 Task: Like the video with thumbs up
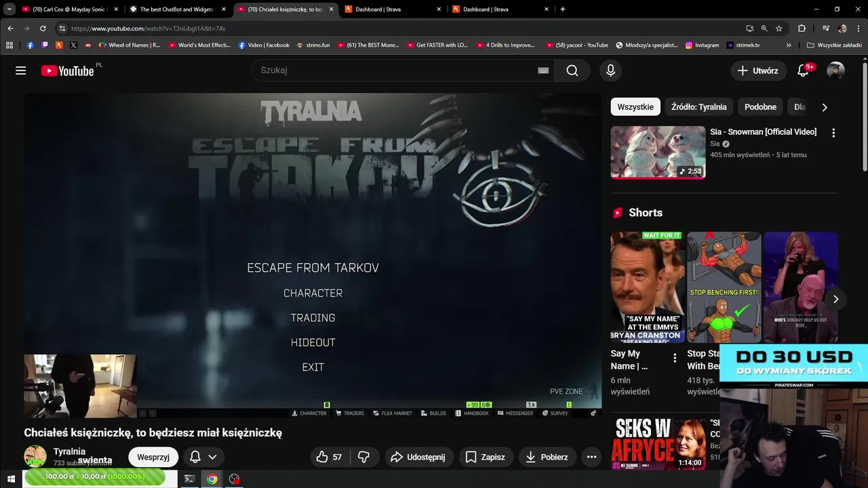pos(330,457)
